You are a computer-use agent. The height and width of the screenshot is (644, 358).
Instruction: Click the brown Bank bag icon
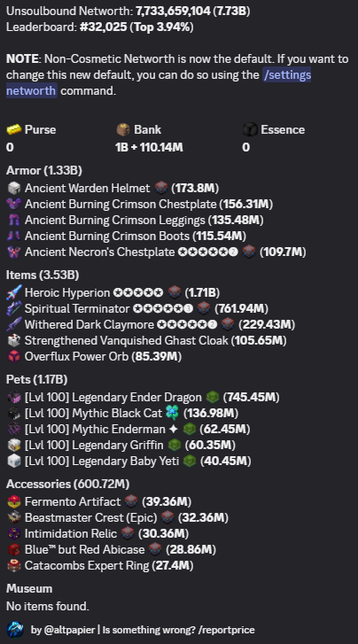click(123, 129)
